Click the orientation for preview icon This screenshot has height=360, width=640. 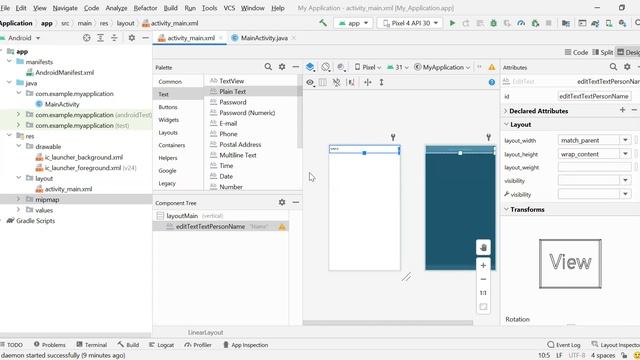point(325,67)
